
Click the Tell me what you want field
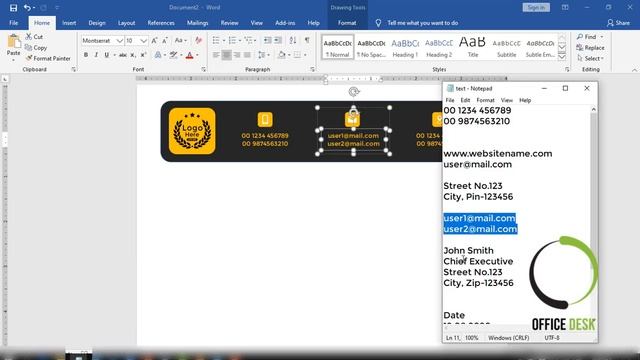422,23
